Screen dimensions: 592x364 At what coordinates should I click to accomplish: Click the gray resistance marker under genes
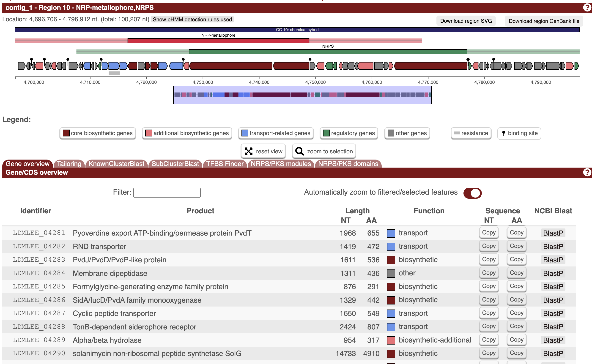[114, 73]
